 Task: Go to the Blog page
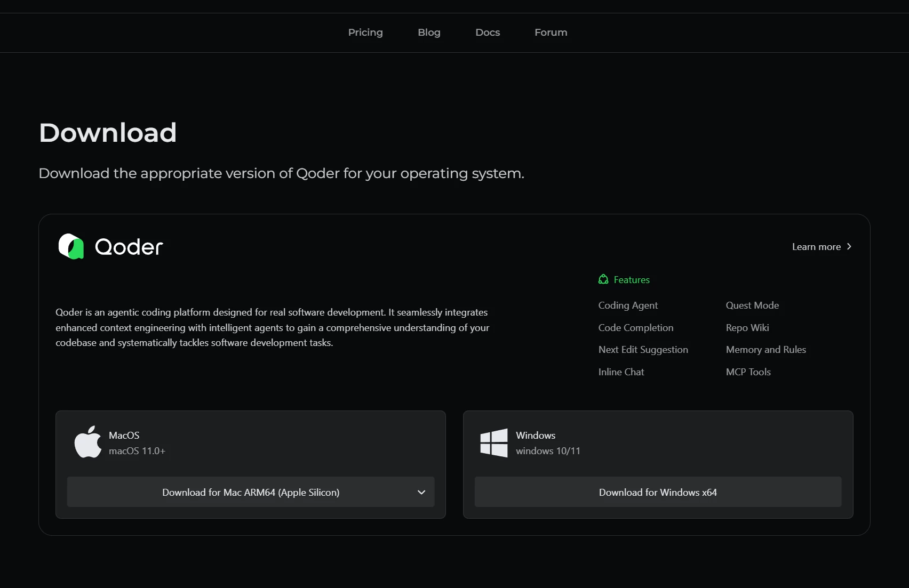(429, 33)
